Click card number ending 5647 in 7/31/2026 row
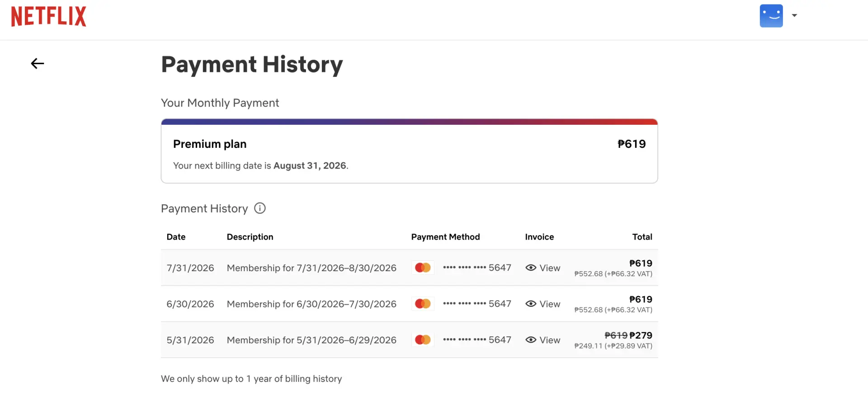Image resolution: width=868 pixels, height=419 pixels. click(x=477, y=268)
